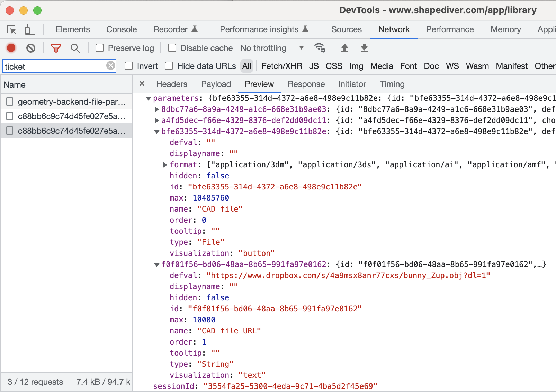The width and height of the screenshot is (556, 392).
Task: Toggle the device toolbar icon
Action: (30, 29)
